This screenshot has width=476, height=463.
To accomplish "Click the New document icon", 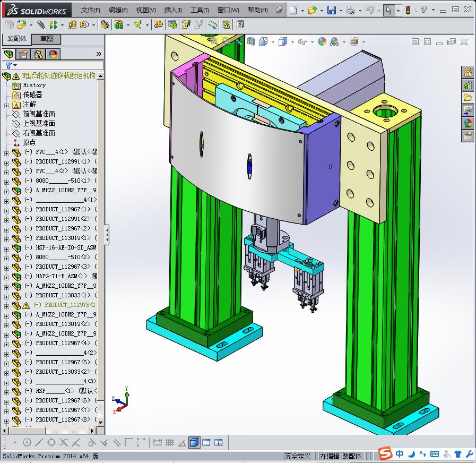I will [x=293, y=10].
